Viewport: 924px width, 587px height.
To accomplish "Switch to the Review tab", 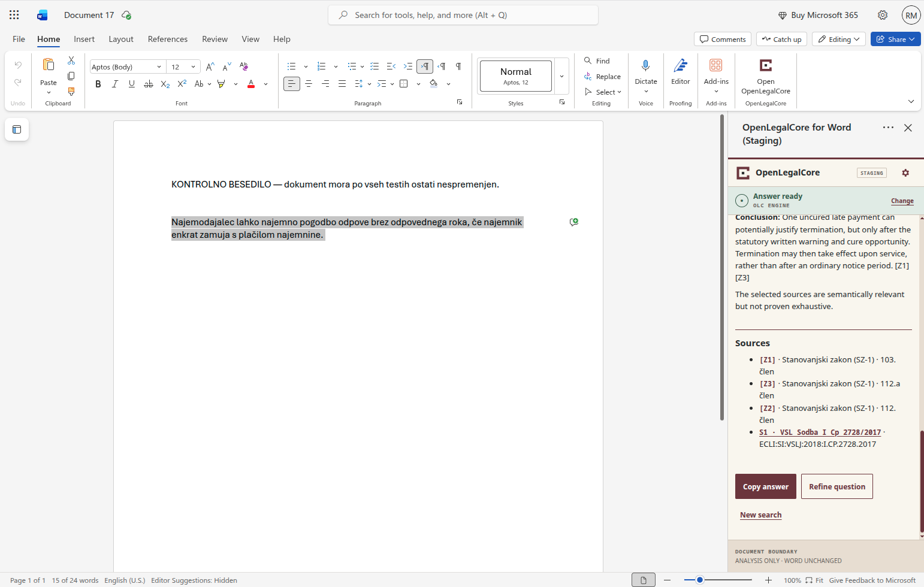I will 215,39.
